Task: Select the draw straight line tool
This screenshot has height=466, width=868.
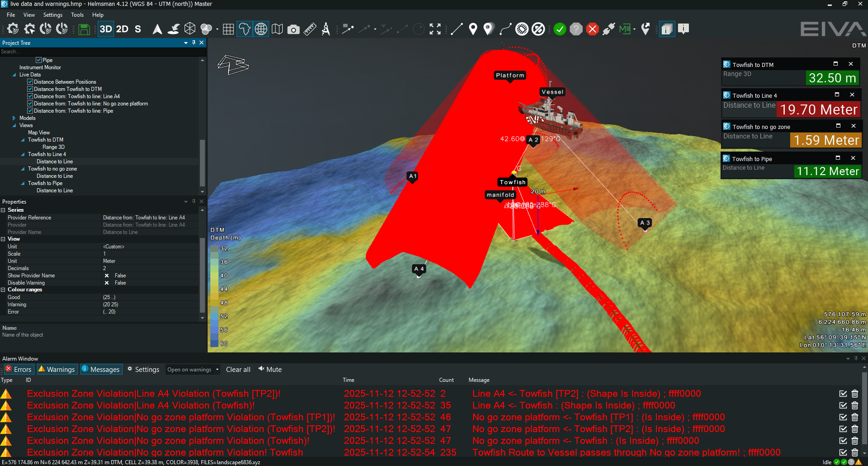Action: point(457,29)
